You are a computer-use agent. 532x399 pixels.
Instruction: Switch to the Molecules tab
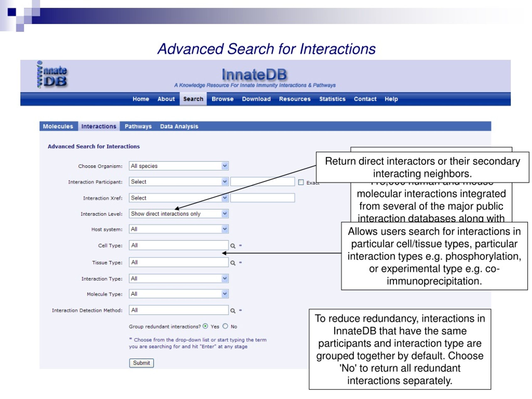58,126
